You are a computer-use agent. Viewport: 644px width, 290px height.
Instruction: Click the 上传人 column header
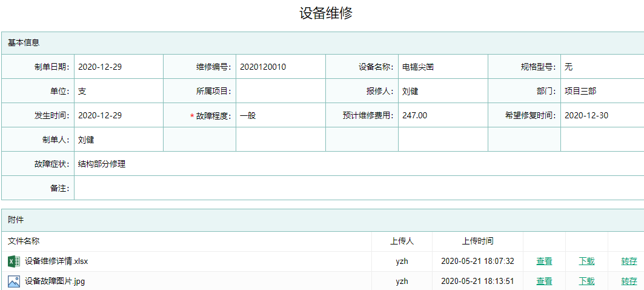(402, 241)
